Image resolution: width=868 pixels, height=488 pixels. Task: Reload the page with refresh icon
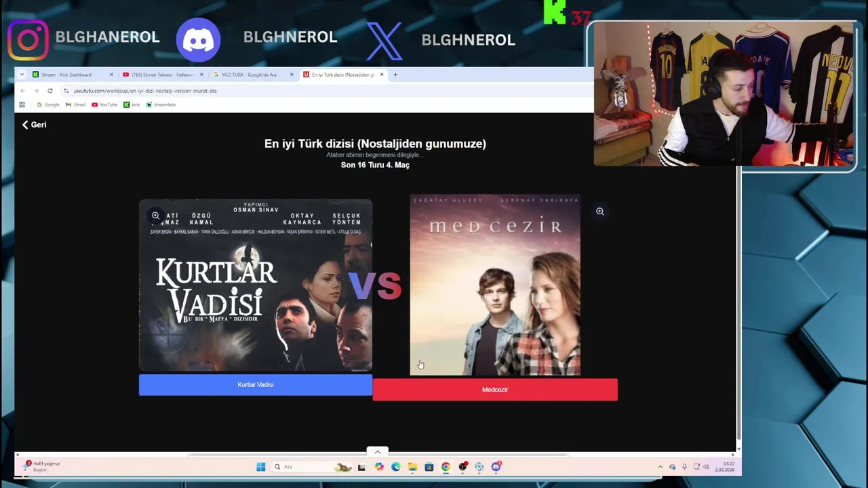[50, 91]
